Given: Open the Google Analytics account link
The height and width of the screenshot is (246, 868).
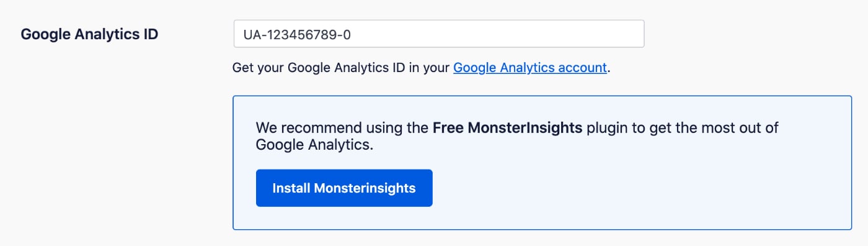Looking at the screenshot, I should click(x=530, y=68).
